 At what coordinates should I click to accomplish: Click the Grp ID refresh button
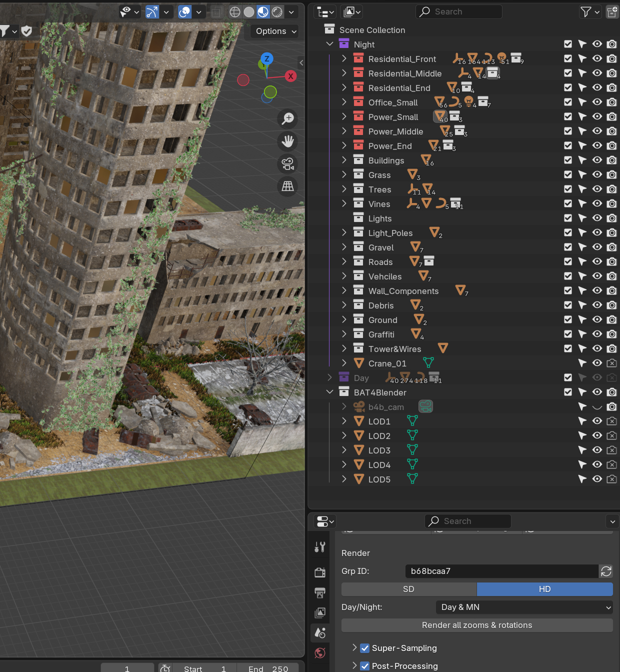[x=606, y=571]
